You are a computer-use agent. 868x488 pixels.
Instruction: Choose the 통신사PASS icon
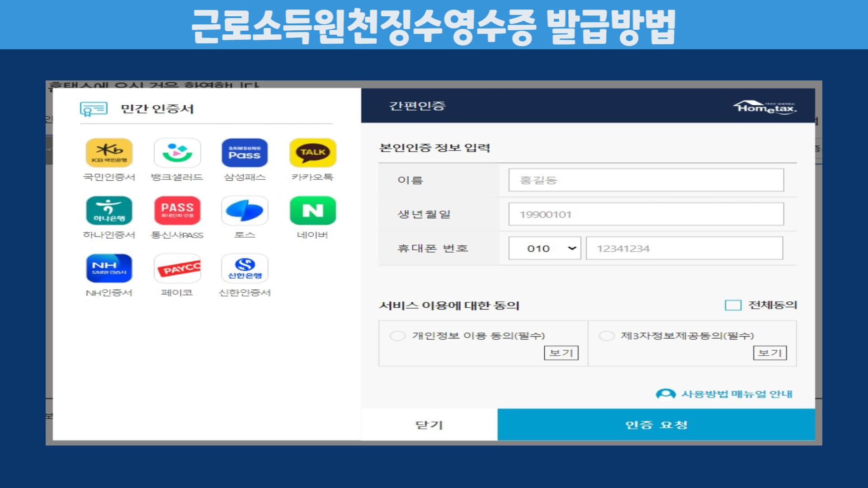point(177,211)
